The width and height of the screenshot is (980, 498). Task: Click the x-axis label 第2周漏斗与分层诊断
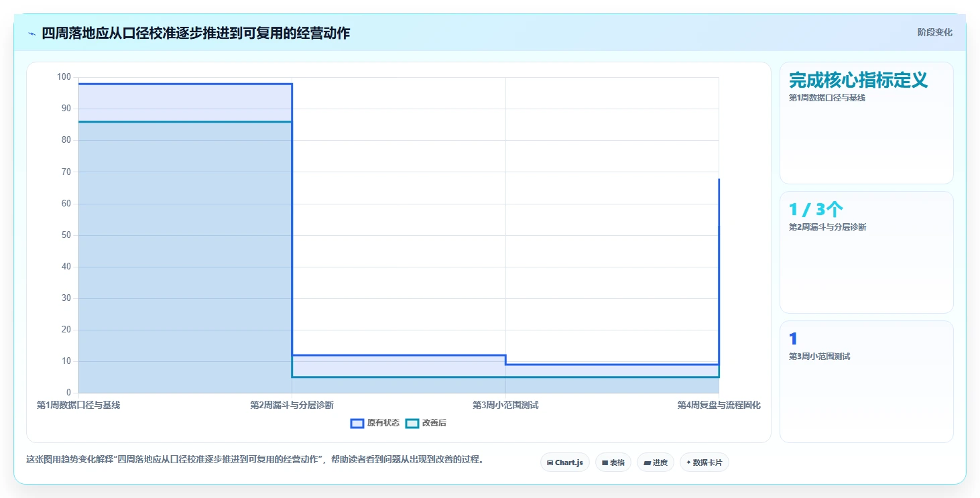coord(292,406)
